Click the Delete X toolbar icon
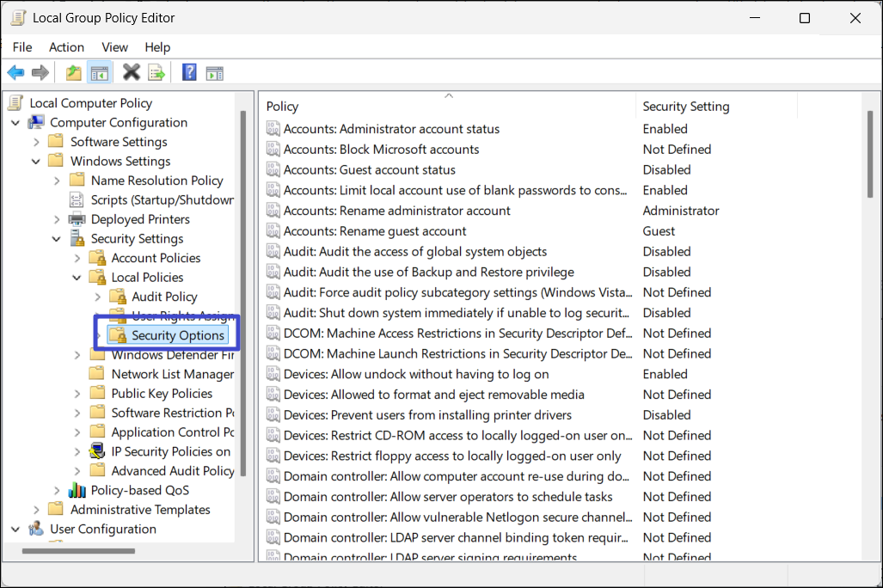Image resolution: width=883 pixels, height=588 pixels. coord(131,73)
